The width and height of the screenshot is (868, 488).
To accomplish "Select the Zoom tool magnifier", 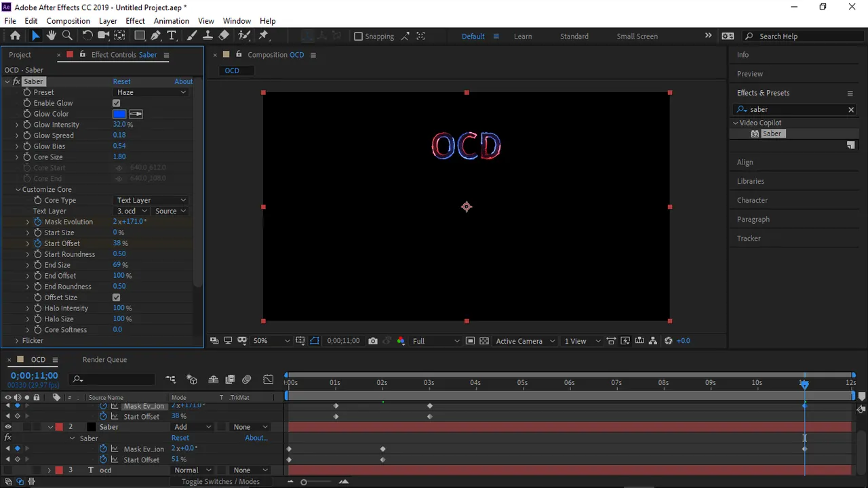I will click(67, 36).
